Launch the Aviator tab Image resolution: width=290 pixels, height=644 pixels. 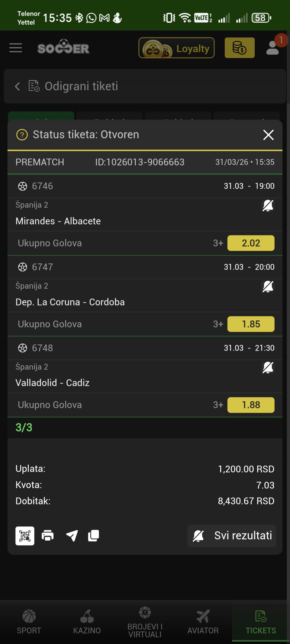pos(203,621)
